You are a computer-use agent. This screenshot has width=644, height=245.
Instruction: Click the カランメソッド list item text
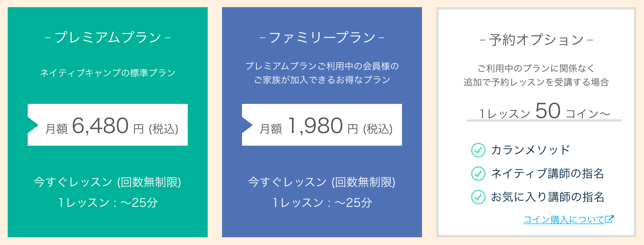pyautogui.click(x=531, y=150)
